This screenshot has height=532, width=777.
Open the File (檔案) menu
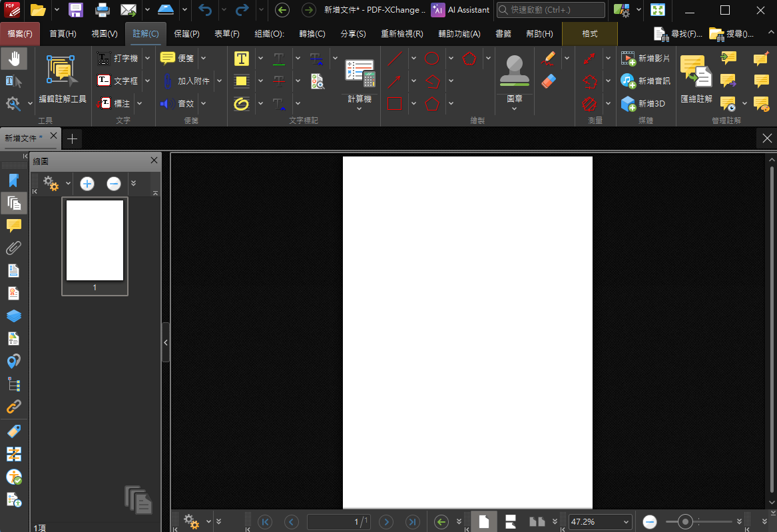click(x=21, y=34)
